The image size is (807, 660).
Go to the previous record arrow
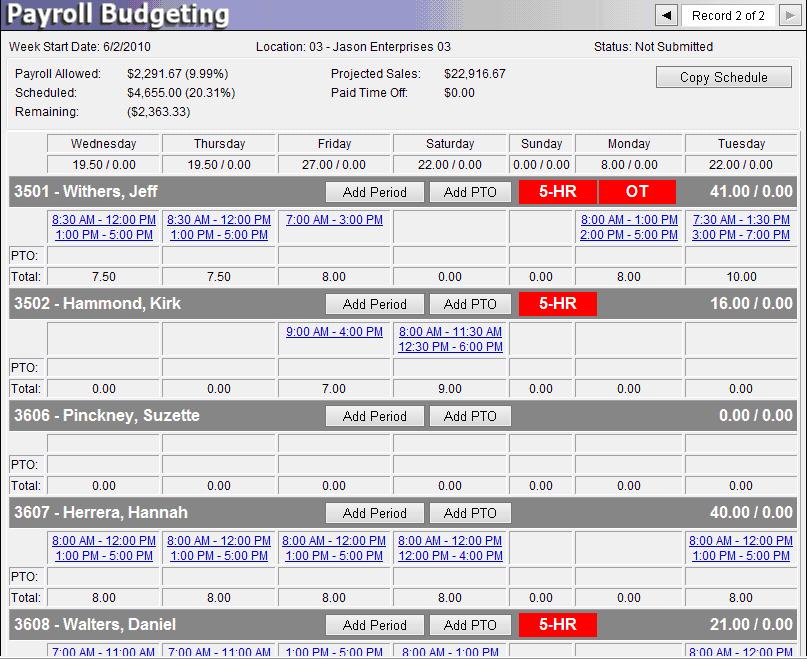coord(666,15)
